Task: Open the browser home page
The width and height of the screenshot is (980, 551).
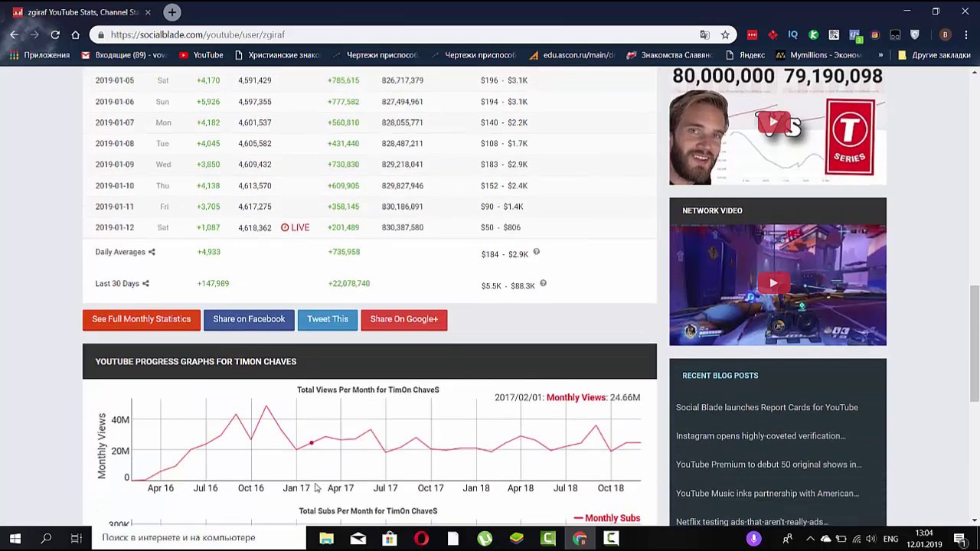Action: pyautogui.click(x=75, y=34)
